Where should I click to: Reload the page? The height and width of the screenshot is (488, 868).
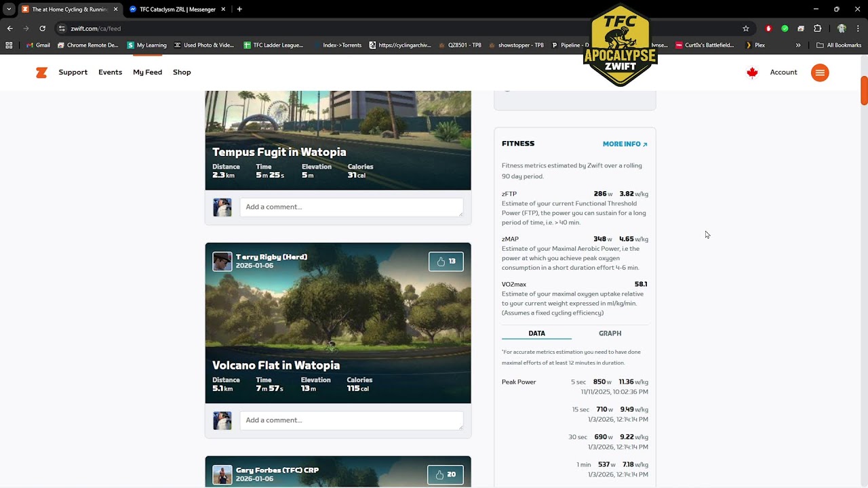[42, 28]
